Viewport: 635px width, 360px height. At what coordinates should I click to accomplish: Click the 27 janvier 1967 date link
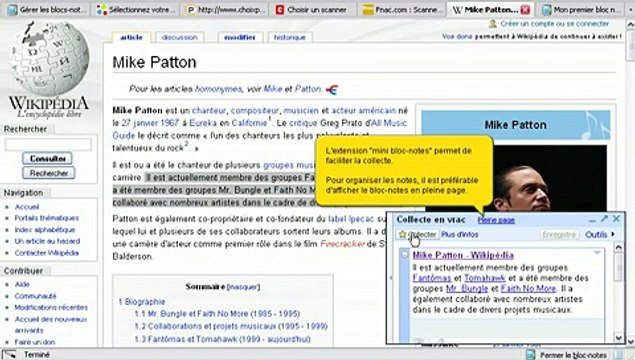point(150,123)
